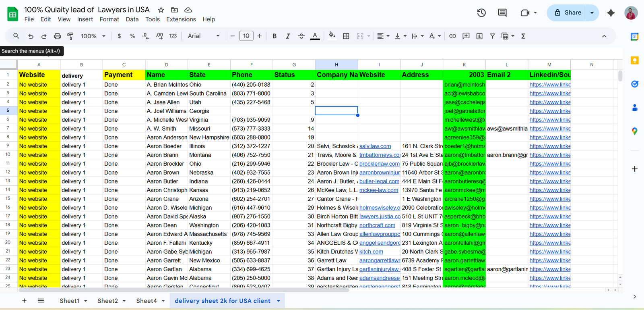
Task: Open the Insert menu
Action: coord(85,19)
